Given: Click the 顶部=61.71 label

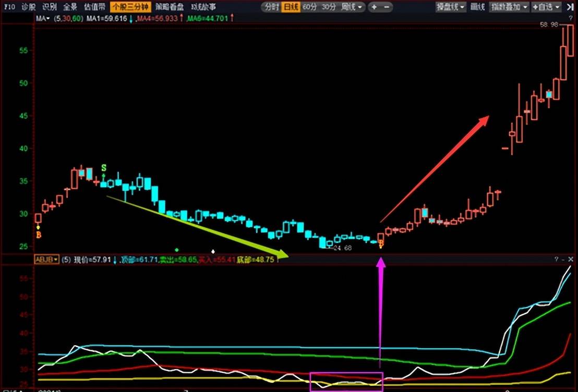Looking at the screenshot, I should click(x=139, y=260).
